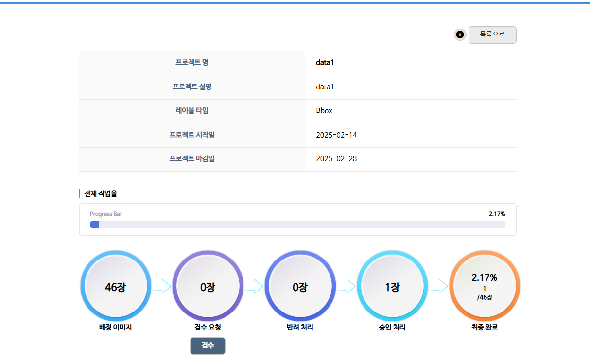Click arrow pointing to 최종 완료 circle
Screen dimensions: 590x364
(x=438, y=286)
